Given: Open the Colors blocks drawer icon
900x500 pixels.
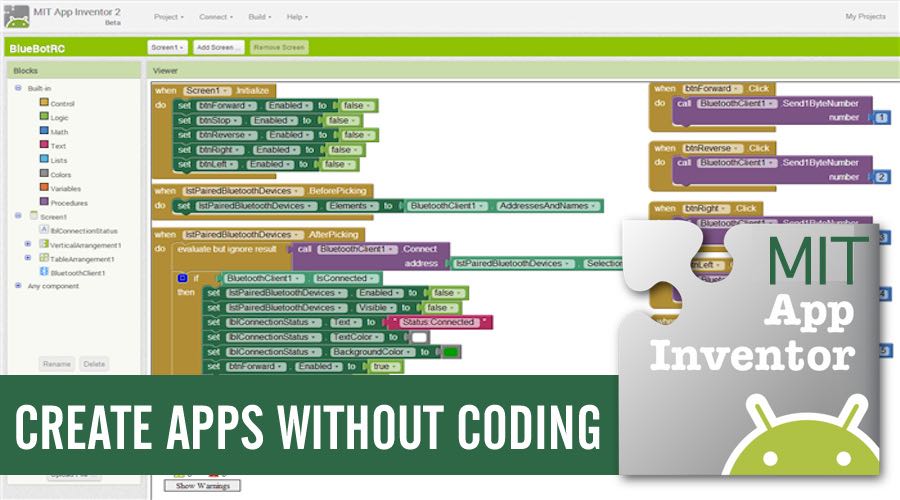Looking at the screenshot, I should [x=44, y=173].
